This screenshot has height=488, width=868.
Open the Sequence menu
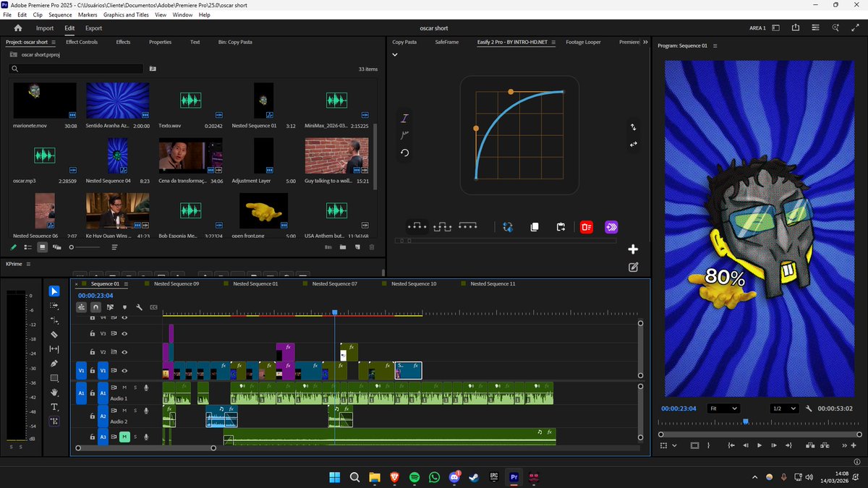point(61,14)
